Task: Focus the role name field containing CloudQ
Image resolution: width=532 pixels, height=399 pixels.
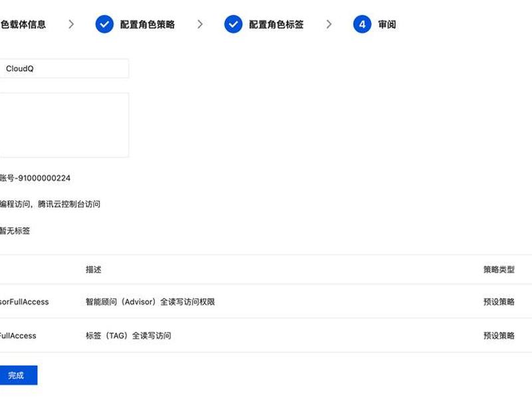Action: coord(64,68)
